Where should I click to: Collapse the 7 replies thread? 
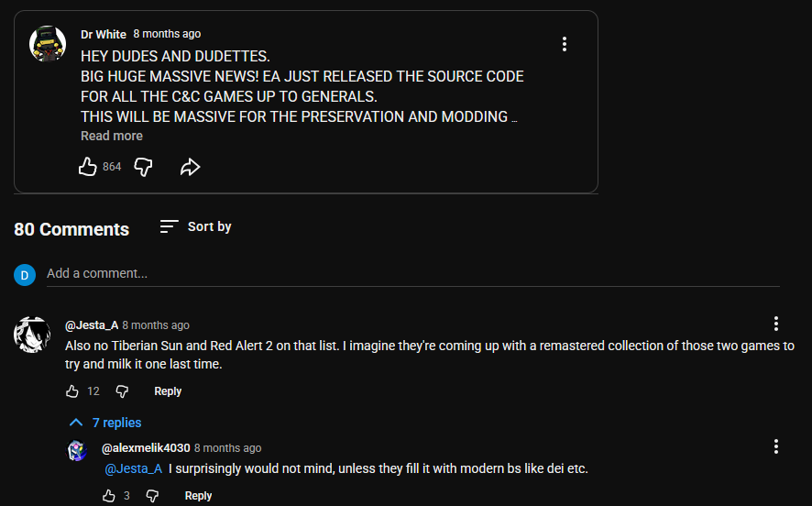click(x=106, y=423)
